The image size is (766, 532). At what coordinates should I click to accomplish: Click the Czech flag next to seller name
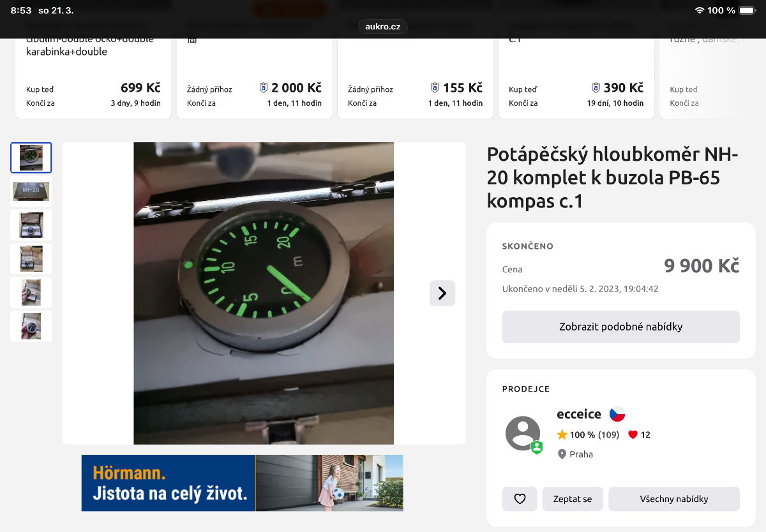(x=617, y=414)
